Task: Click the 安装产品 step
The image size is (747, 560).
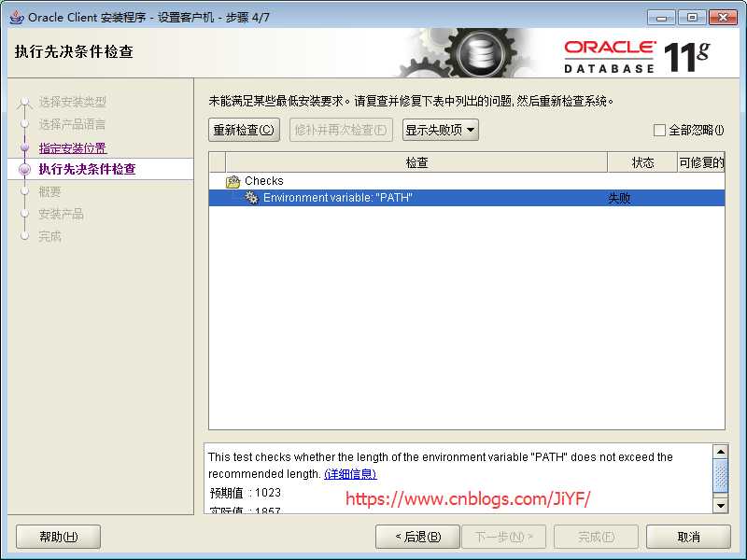Action: 61,215
